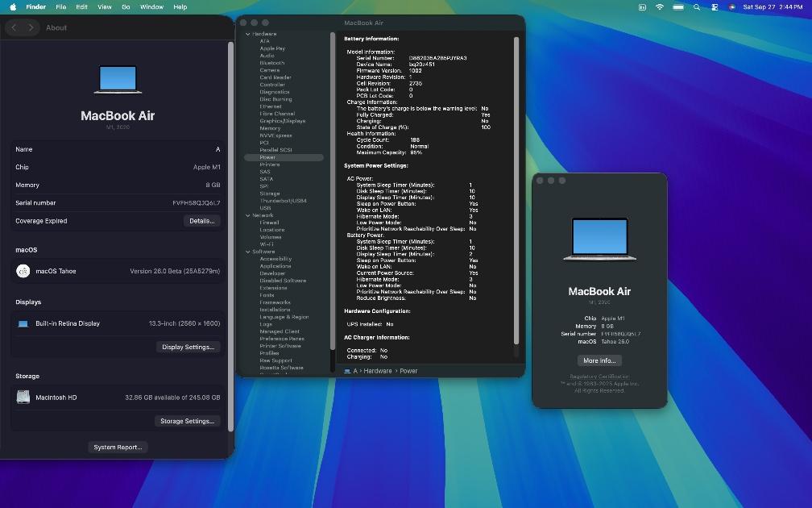The image size is (812, 508).
Task: Open Spotlight search icon
Action: point(697,6)
